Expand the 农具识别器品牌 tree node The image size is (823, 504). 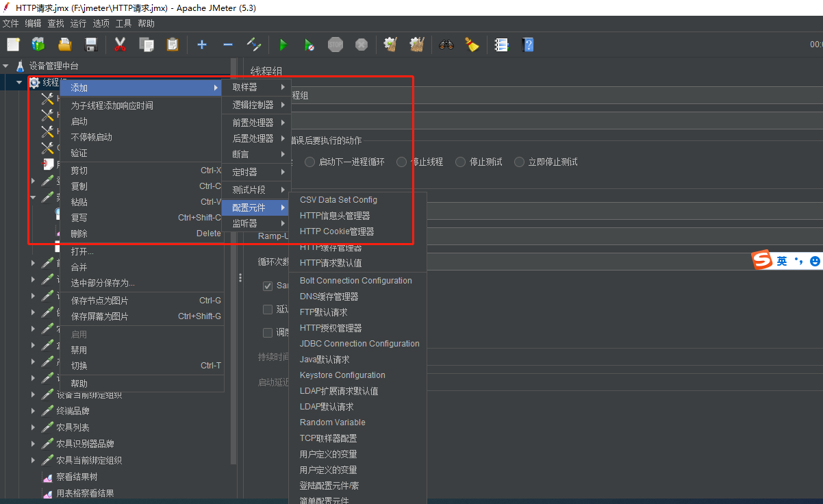pyautogui.click(x=33, y=444)
